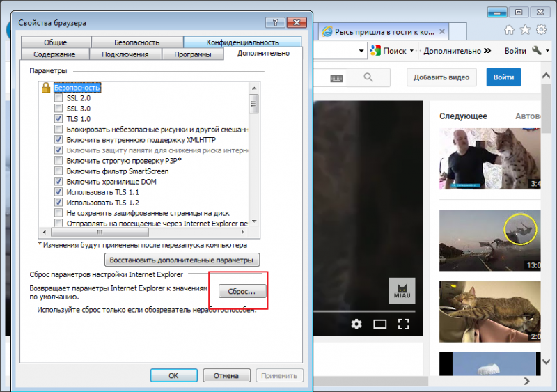Open lynx with man video thumbnail

click(490, 159)
